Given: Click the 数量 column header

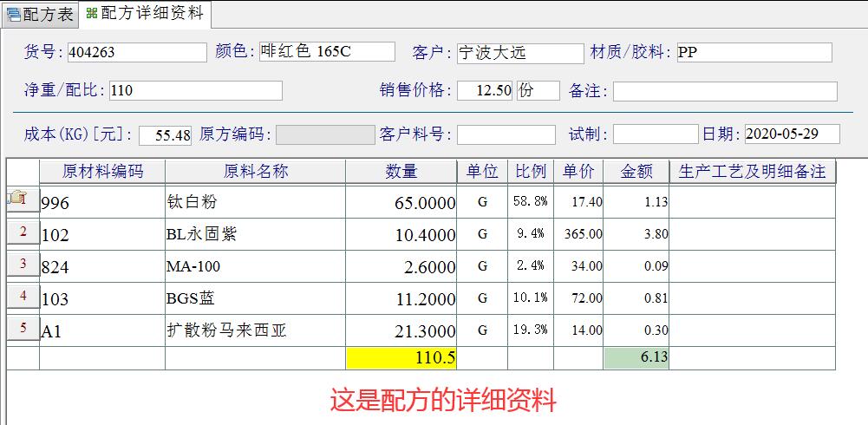Looking at the screenshot, I should pos(401,172).
